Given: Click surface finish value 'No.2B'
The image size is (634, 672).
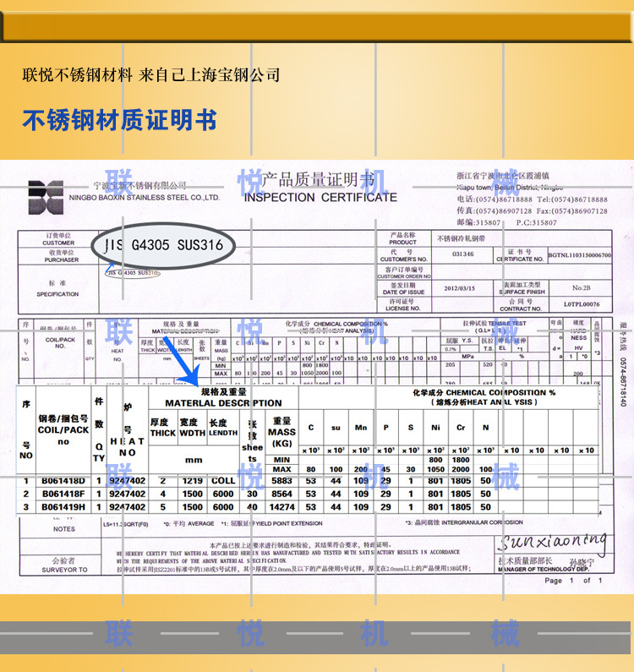Looking at the screenshot, I should click(582, 287).
